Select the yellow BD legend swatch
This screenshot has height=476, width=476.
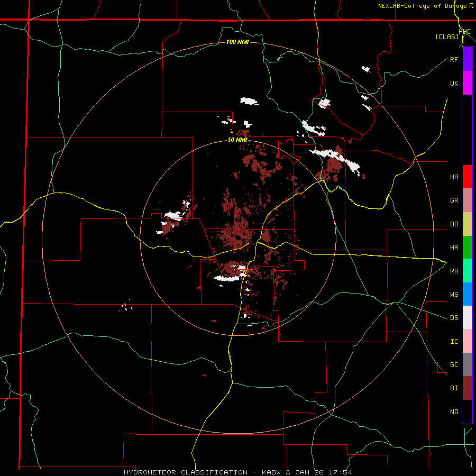tap(467, 224)
